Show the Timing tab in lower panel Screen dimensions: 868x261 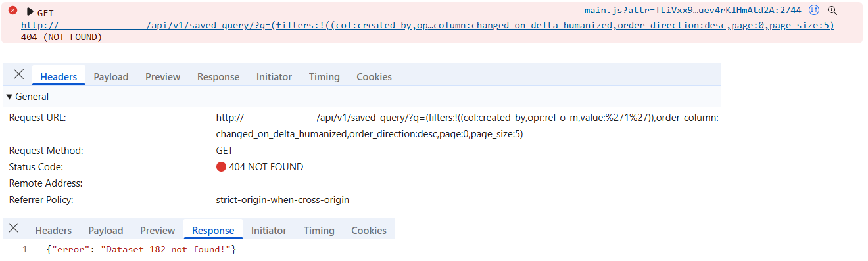(319, 230)
